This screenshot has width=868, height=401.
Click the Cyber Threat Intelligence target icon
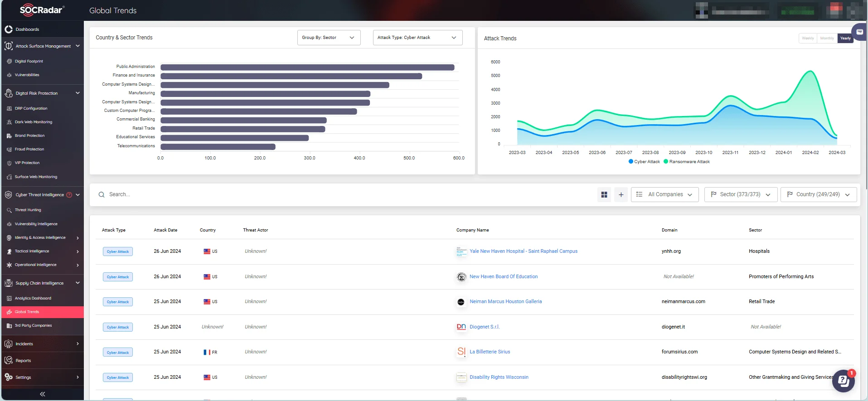[x=9, y=195]
